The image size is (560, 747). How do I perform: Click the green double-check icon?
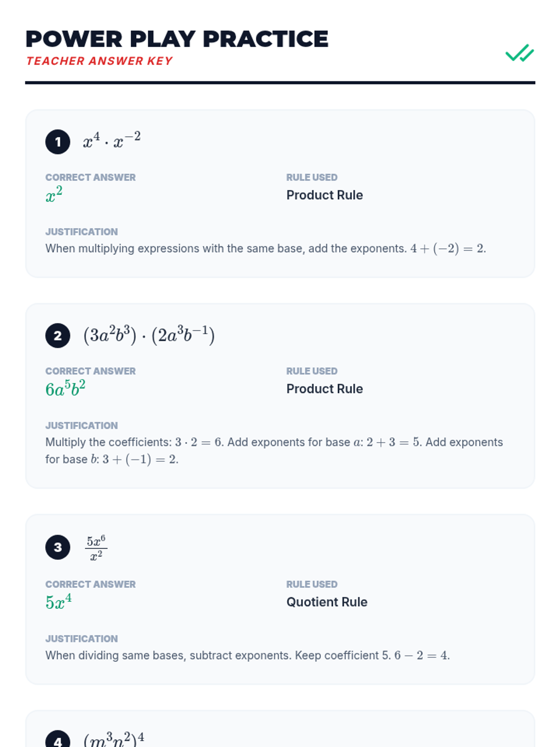point(519,53)
